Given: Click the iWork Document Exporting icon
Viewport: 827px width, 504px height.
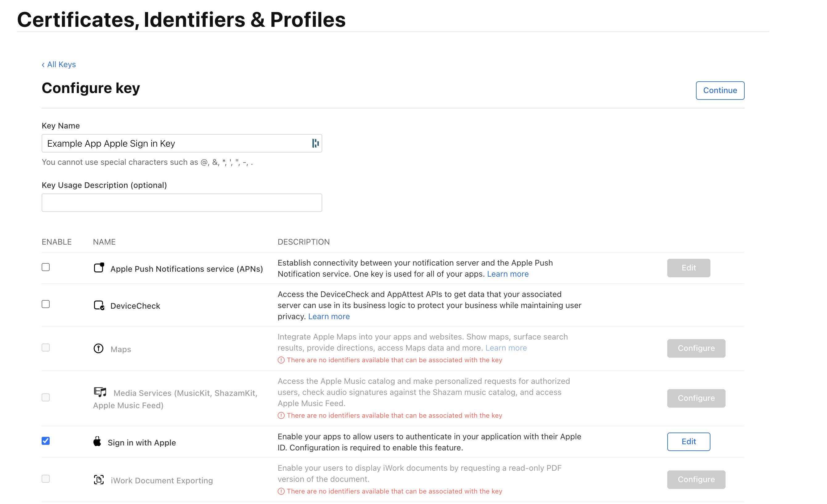Looking at the screenshot, I should [98, 480].
